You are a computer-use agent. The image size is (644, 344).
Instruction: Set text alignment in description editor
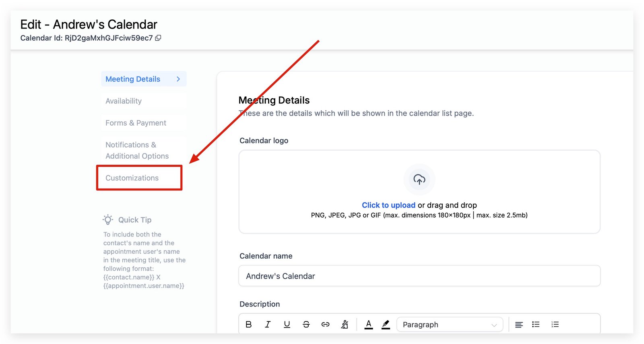[519, 325]
